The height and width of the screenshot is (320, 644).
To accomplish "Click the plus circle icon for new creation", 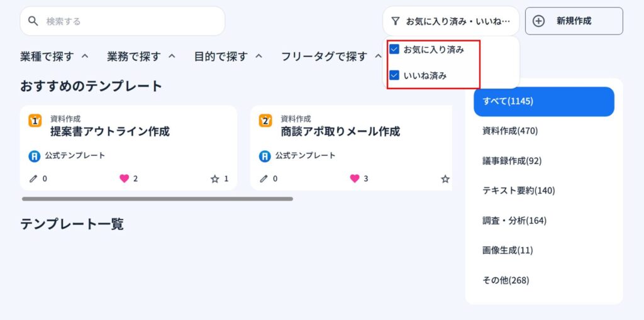I will [x=538, y=21].
